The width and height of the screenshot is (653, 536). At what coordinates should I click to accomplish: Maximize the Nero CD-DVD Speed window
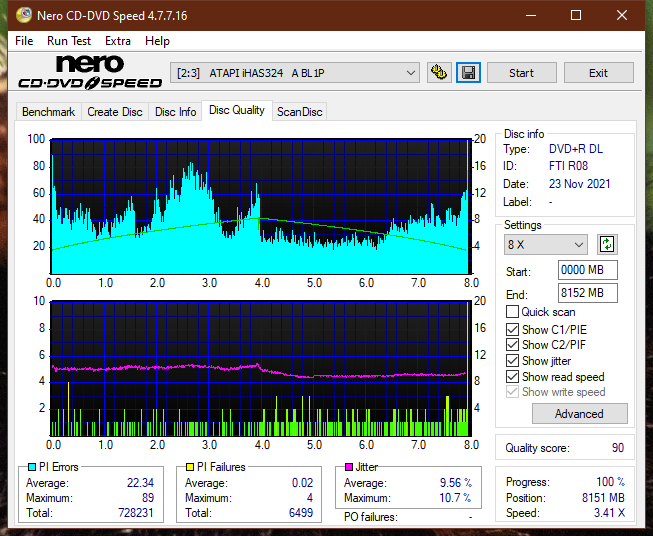point(576,15)
